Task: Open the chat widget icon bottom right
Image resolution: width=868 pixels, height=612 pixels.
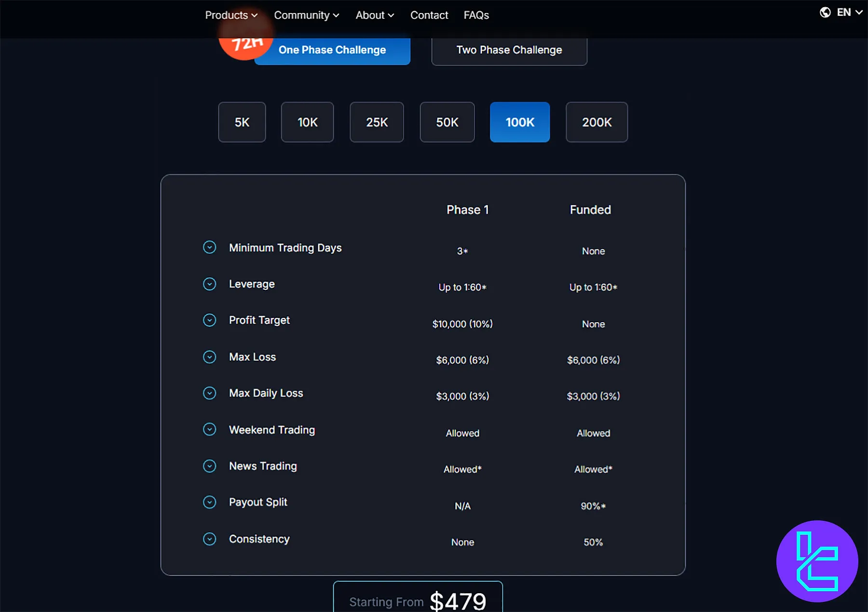Action: click(817, 561)
